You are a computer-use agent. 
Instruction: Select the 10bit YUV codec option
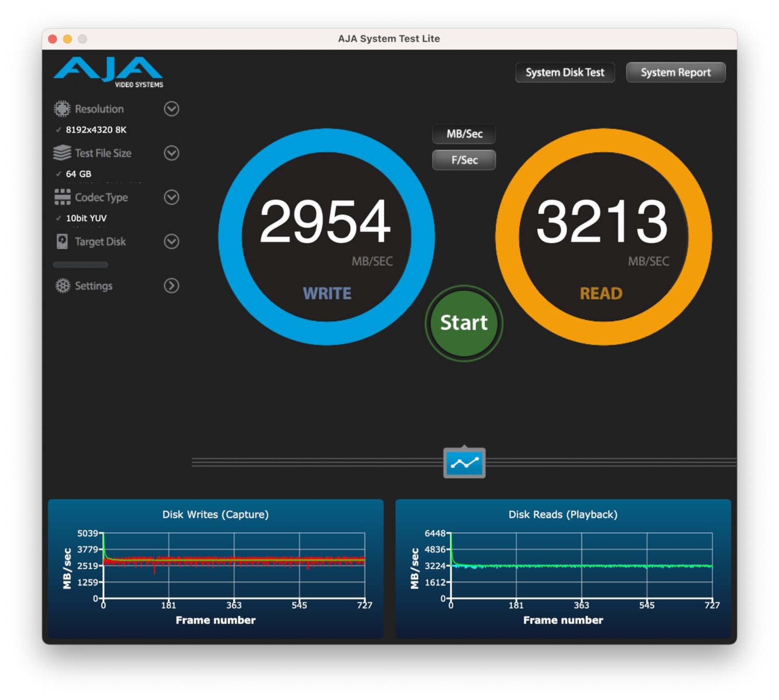tap(86, 218)
